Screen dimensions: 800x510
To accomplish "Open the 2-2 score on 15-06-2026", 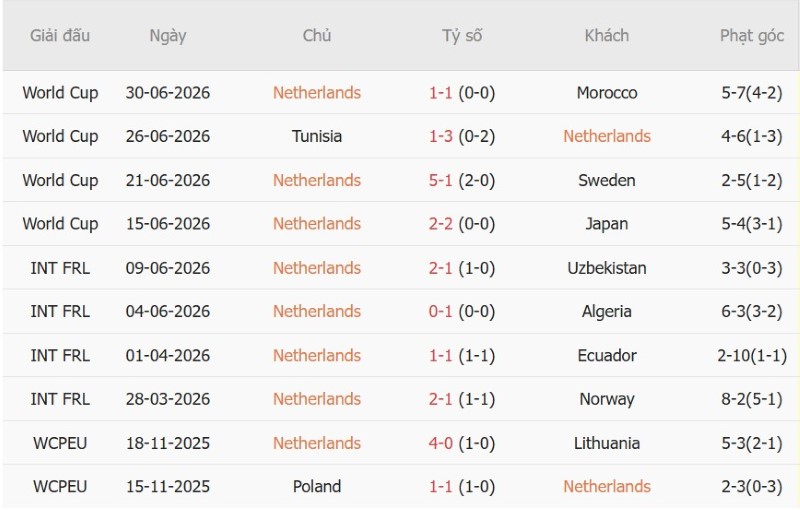I will pos(440,224).
